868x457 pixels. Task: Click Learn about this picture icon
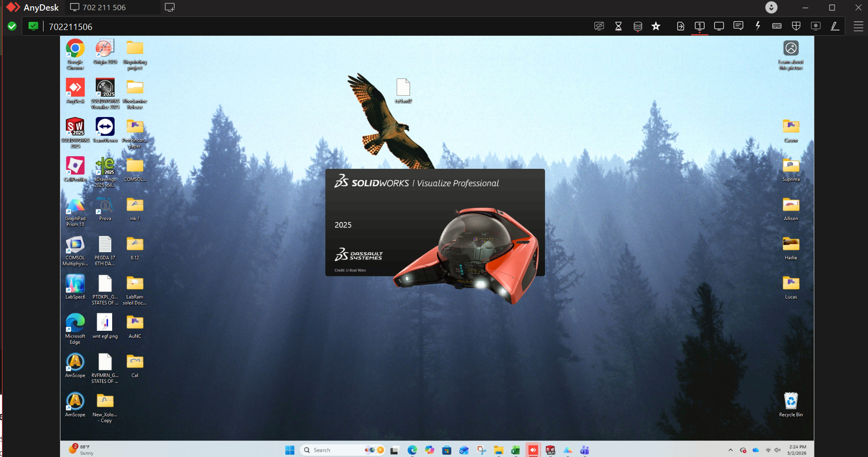pyautogui.click(x=791, y=55)
